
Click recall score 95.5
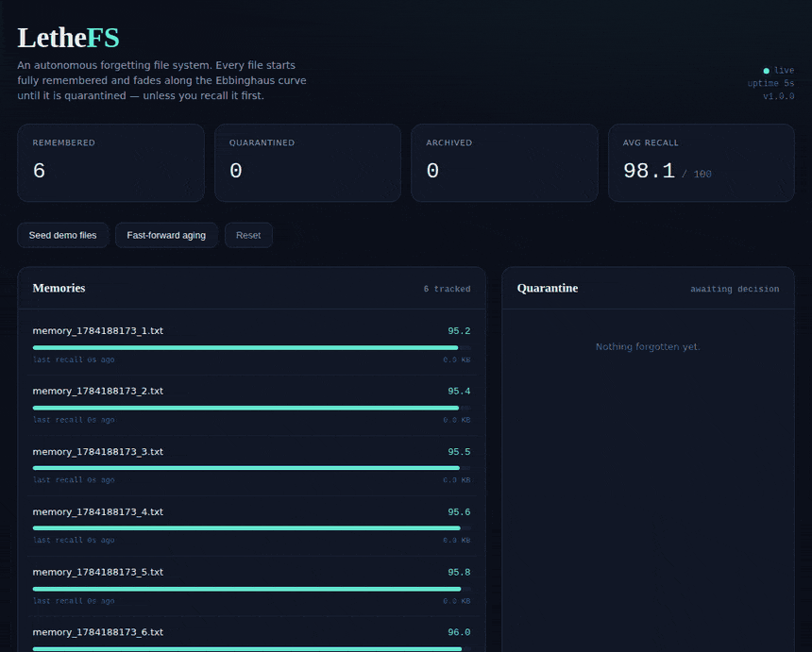point(459,452)
